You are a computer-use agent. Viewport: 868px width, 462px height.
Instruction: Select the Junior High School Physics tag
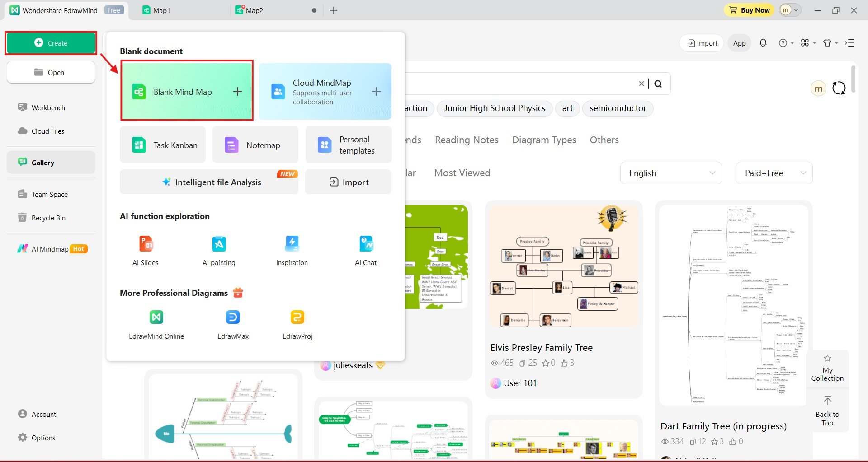click(495, 108)
